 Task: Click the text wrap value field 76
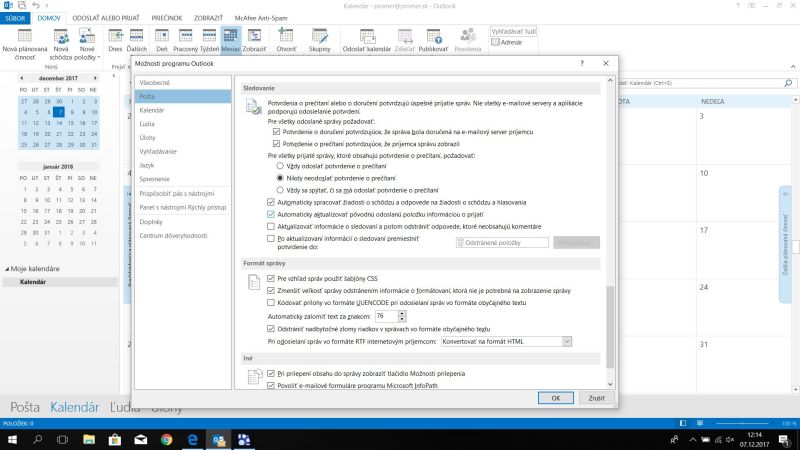(386, 316)
